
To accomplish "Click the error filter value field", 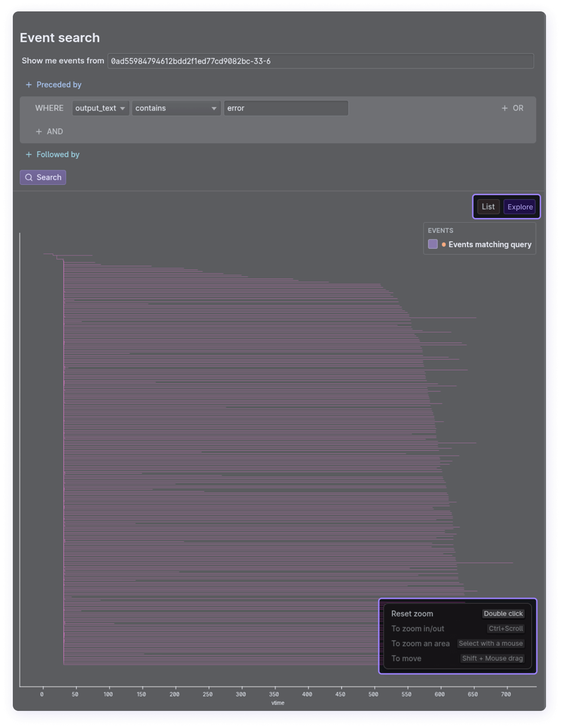I will tap(286, 108).
